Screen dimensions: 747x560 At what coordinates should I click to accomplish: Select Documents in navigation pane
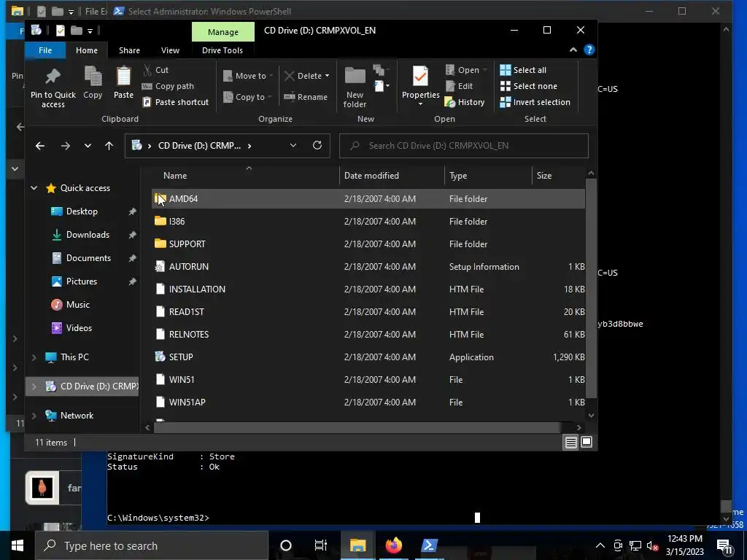pos(88,258)
